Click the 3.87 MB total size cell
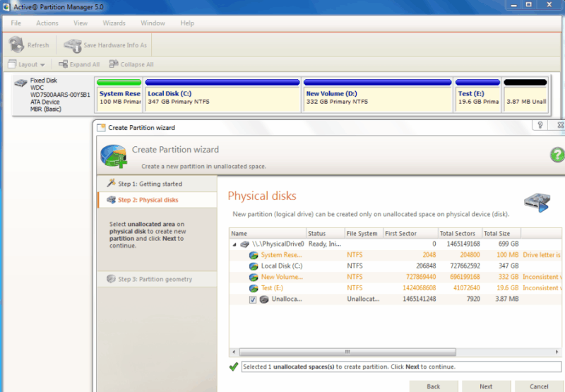This screenshot has width=565, height=392. pyautogui.click(x=507, y=299)
